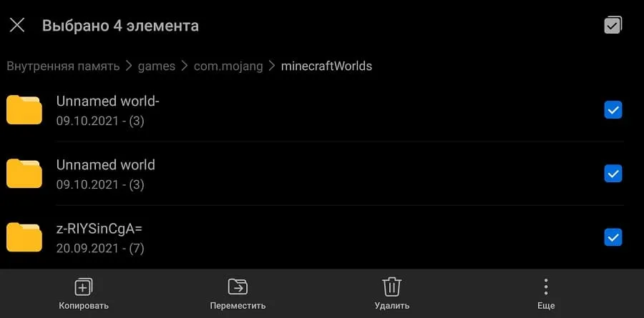Tap the z-RIYSinCgA= folder name
This screenshot has width=644, height=318.
tap(99, 229)
